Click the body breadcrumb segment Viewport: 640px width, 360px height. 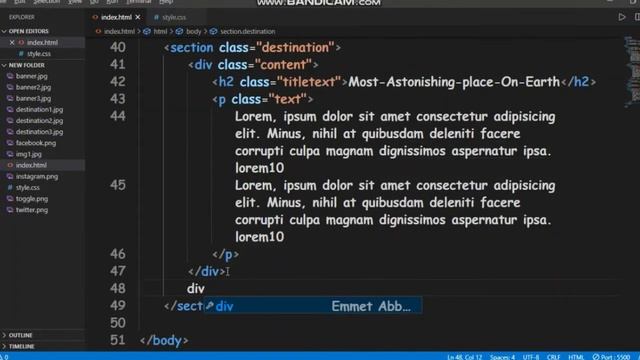pos(193,31)
